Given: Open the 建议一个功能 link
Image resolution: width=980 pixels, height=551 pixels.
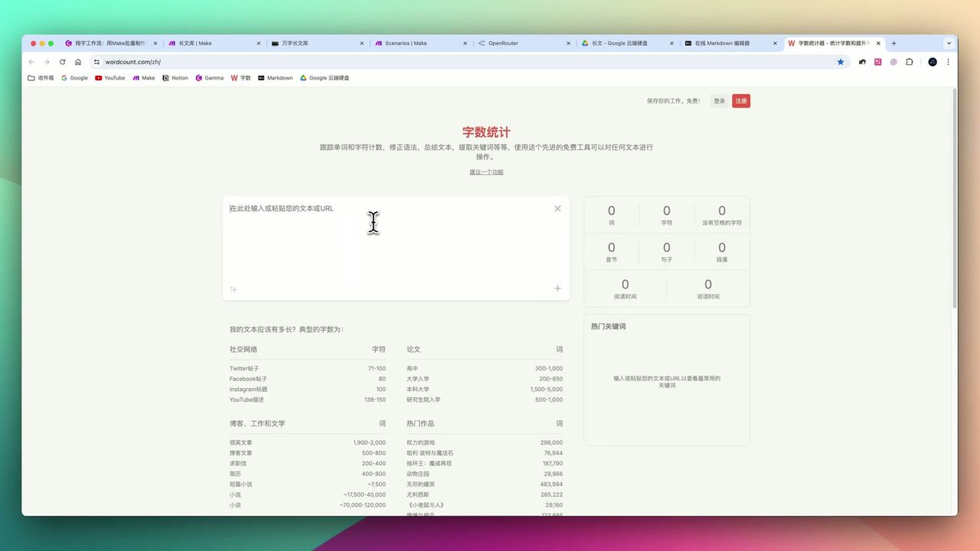Looking at the screenshot, I should pos(485,172).
